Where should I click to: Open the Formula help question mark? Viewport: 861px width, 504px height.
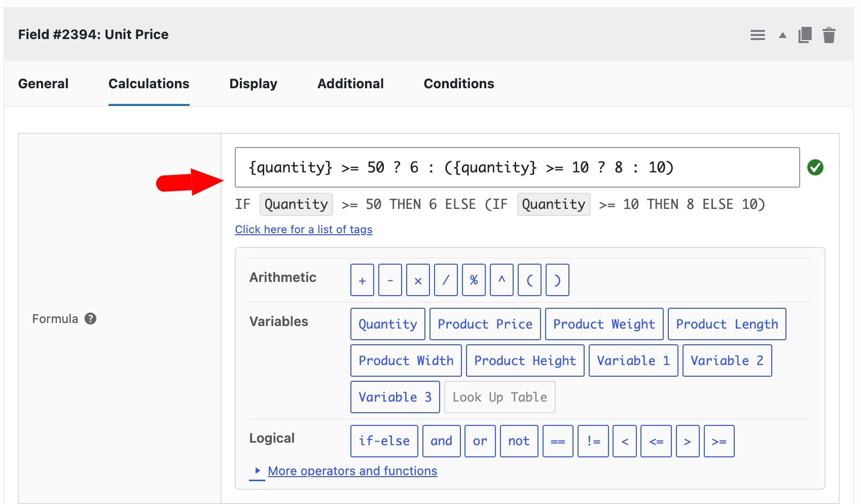(x=90, y=318)
